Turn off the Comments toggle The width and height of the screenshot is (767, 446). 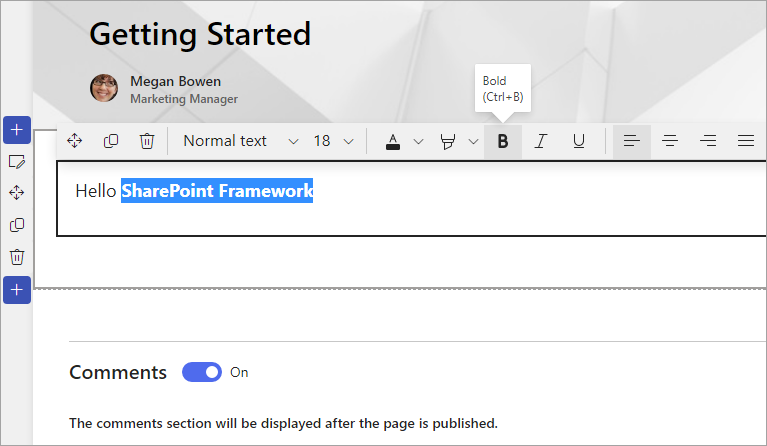[202, 372]
